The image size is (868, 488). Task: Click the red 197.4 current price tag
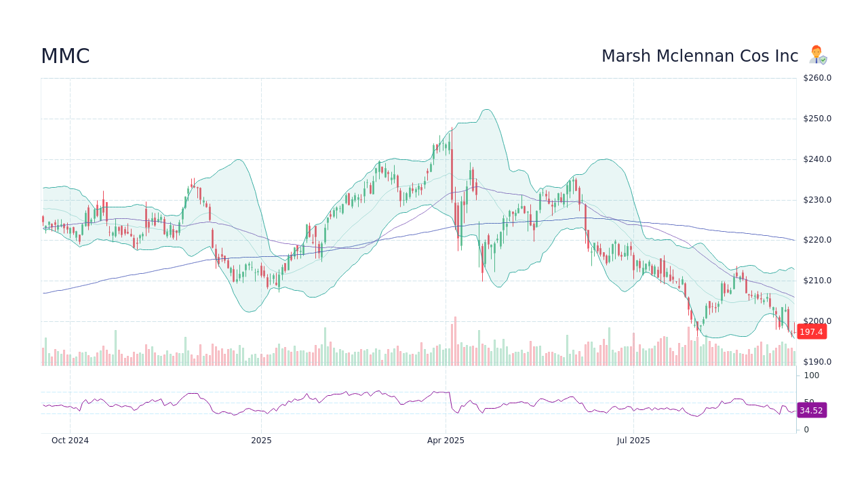(x=812, y=331)
